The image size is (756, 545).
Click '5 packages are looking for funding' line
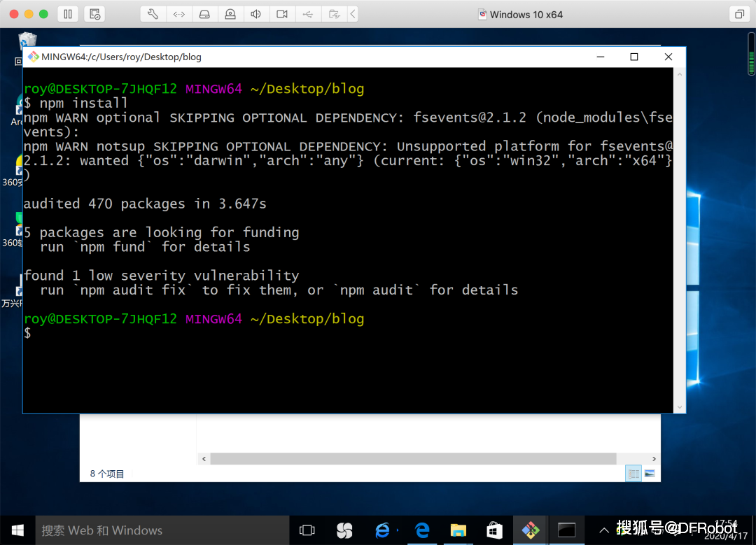pyautogui.click(x=162, y=233)
